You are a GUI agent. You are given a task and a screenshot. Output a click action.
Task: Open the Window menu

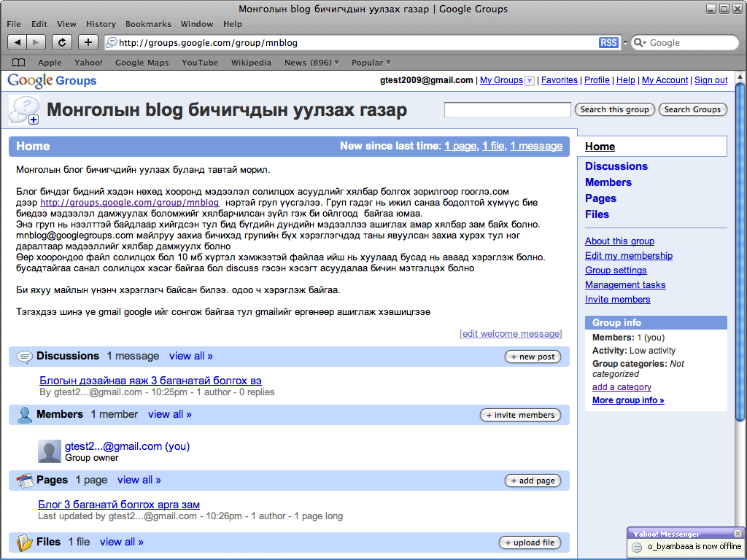tap(197, 24)
